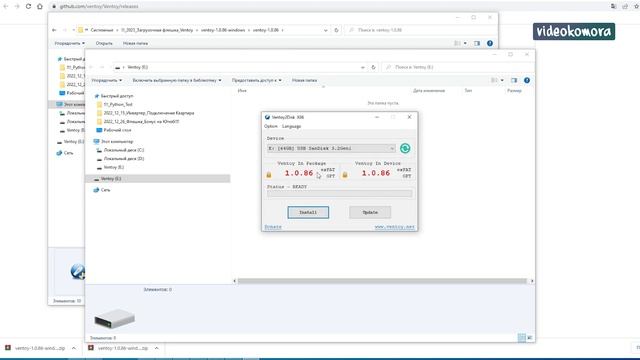The width and height of the screenshot is (640, 360).
Task: Select Network in the front Explorer navigation pane
Action: tap(105, 190)
